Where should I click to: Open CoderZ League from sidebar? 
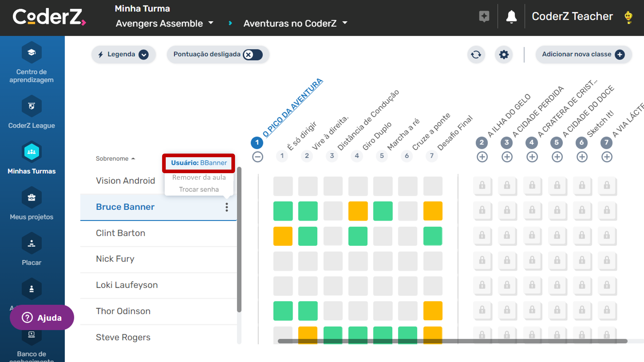click(31, 106)
